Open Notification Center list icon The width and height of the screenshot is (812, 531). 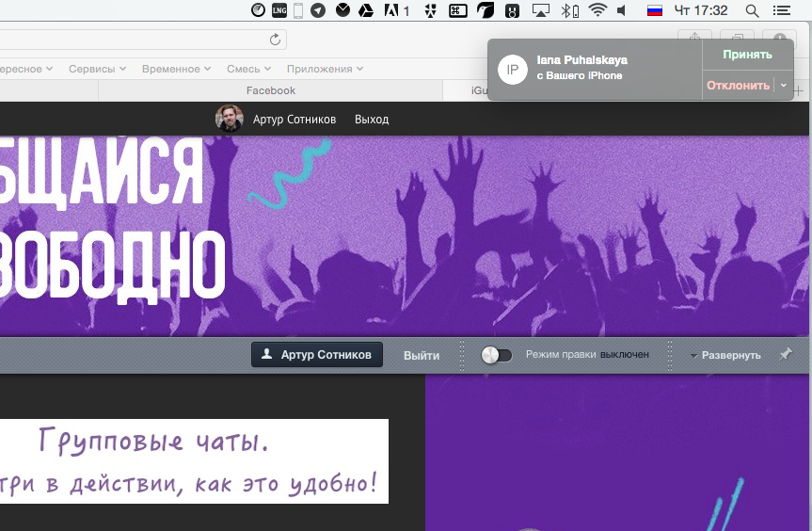[x=781, y=10]
